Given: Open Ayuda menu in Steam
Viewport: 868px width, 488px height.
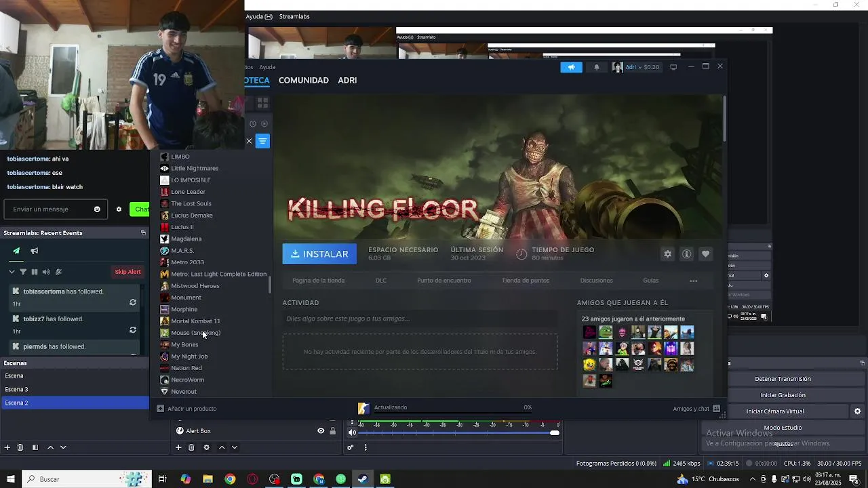Looking at the screenshot, I should [x=267, y=67].
